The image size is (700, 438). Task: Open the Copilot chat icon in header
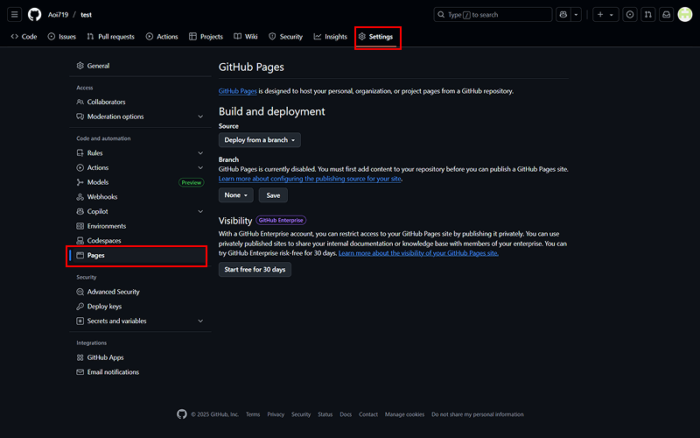[x=563, y=15]
